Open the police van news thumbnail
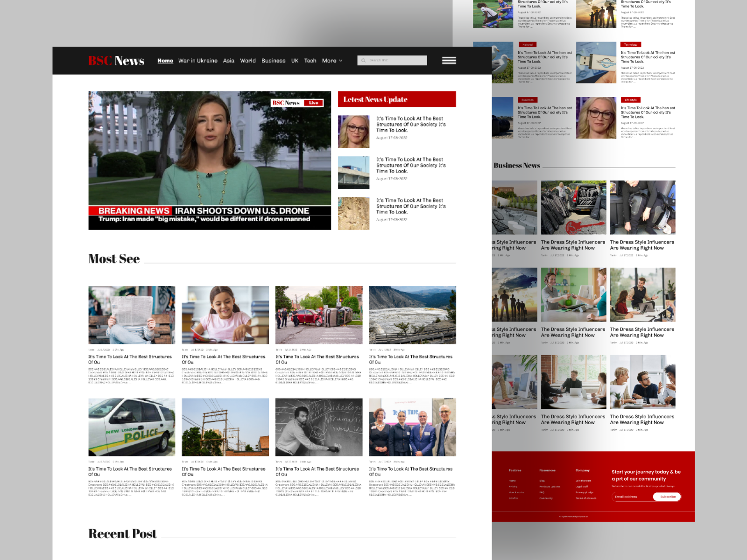Screen dimensions: 747x560 click(131, 428)
